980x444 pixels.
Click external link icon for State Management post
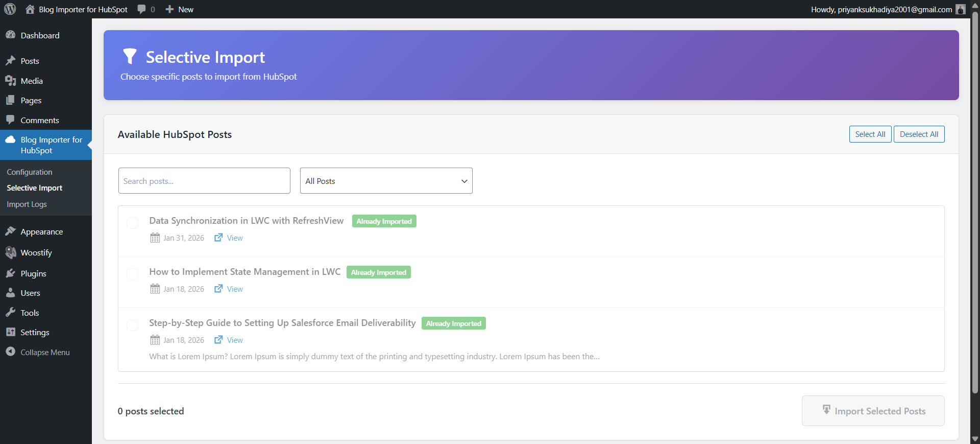(218, 289)
